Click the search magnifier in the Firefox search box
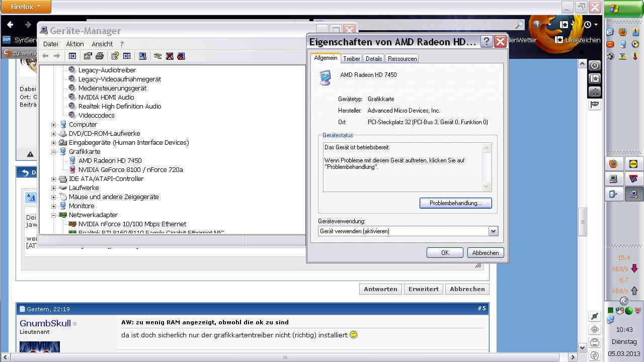The width and height of the screenshot is (644, 362). pos(519,25)
